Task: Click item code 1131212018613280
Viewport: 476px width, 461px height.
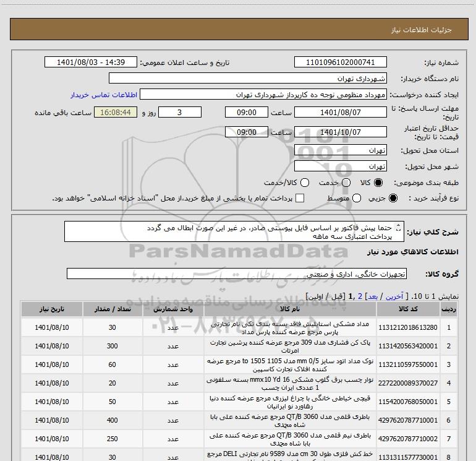Action: [408, 327]
